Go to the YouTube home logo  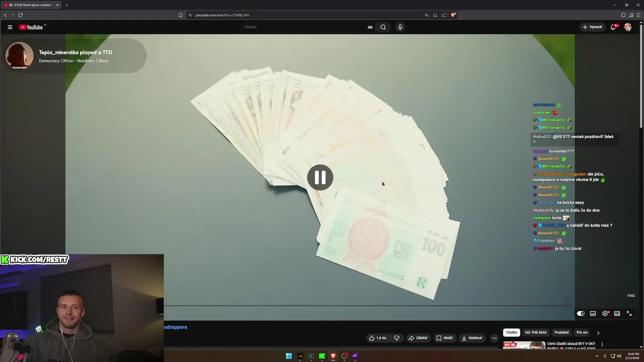click(32, 27)
